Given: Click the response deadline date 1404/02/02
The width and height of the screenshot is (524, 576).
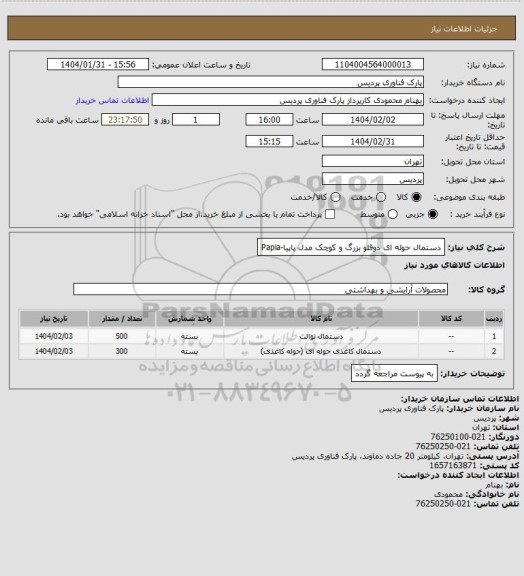Looking at the screenshot, I should (373, 120).
